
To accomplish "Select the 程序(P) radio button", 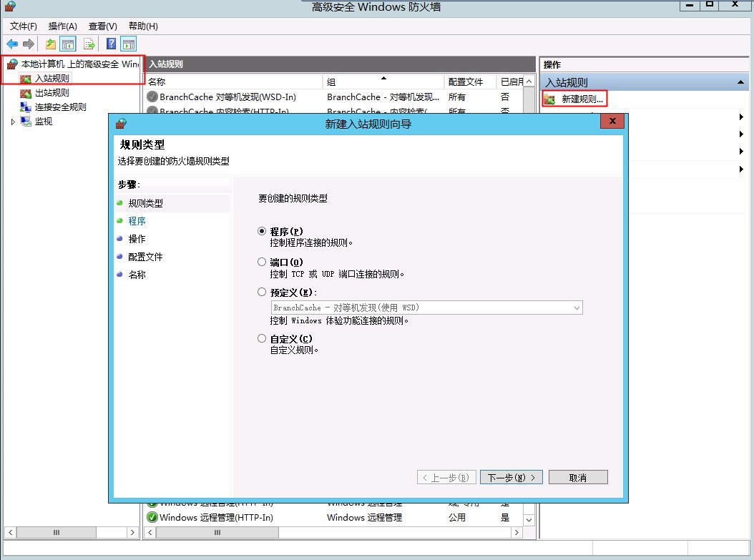I will (x=262, y=231).
